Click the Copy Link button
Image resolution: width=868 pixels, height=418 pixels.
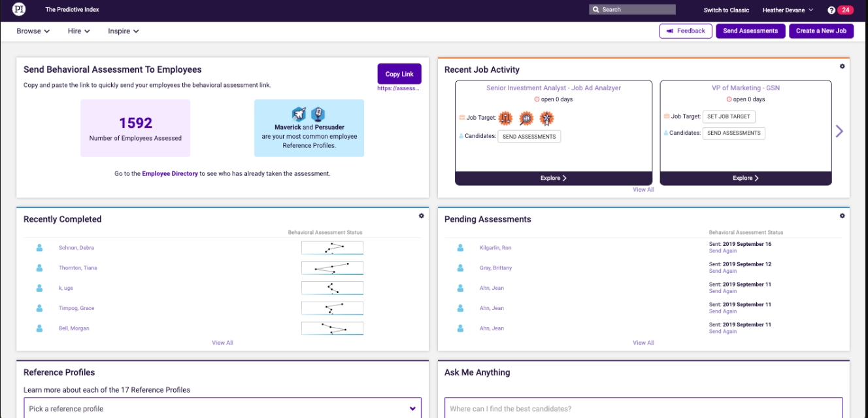(399, 74)
